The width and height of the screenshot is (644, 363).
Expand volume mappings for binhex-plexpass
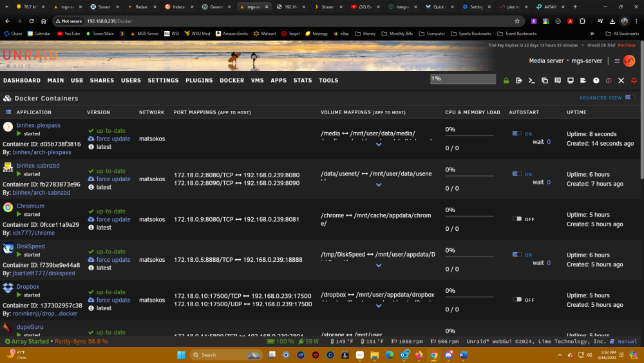point(379,144)
